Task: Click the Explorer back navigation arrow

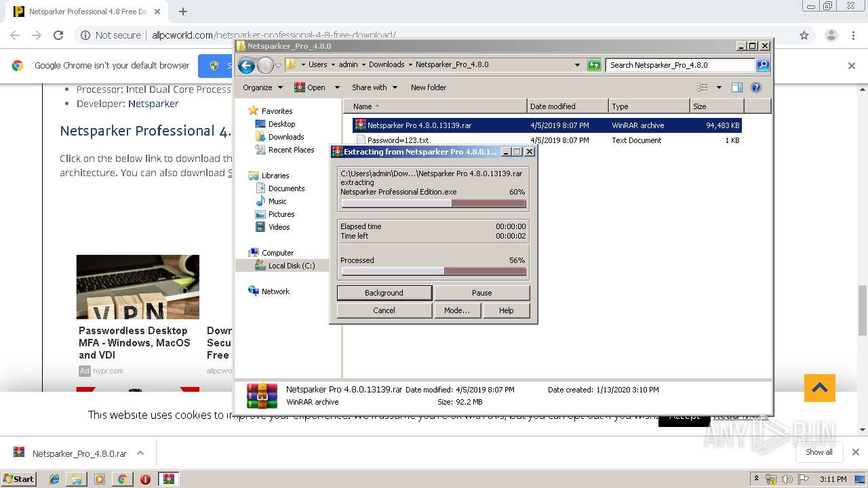Action: point(246,65)
